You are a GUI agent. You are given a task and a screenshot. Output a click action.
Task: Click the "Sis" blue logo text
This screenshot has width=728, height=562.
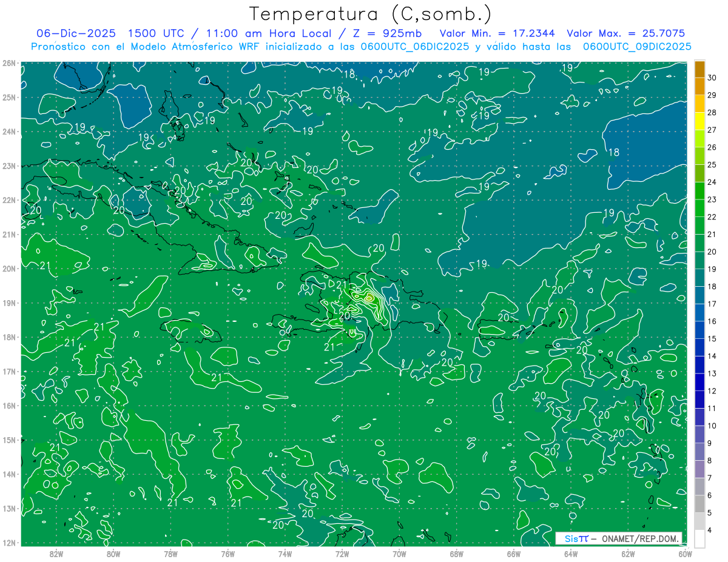coord(571,538)
